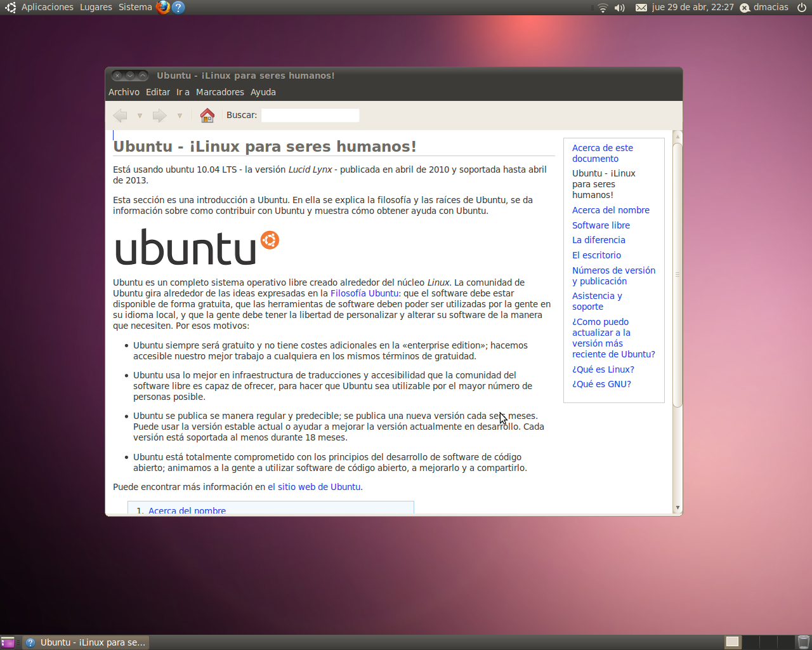Screen dimensions: 812x650
Task: Open the back history dropdown arrow
Action: (x=140, y=116)
